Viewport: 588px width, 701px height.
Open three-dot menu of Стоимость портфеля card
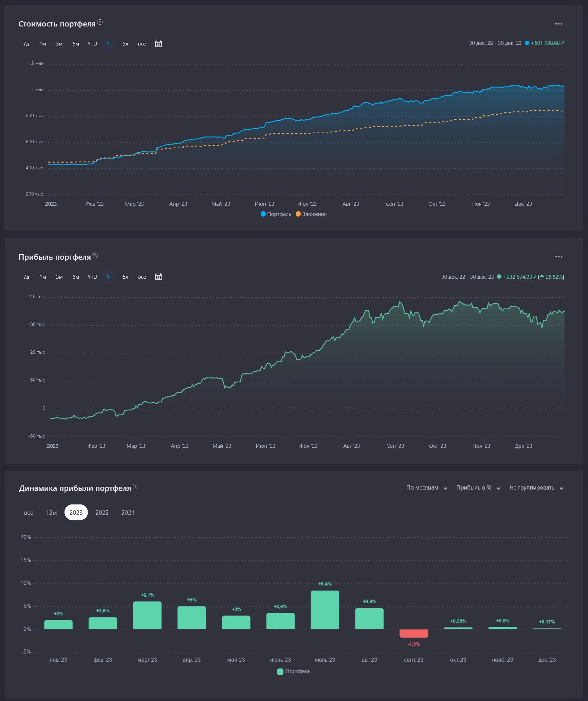pos(558,24)
